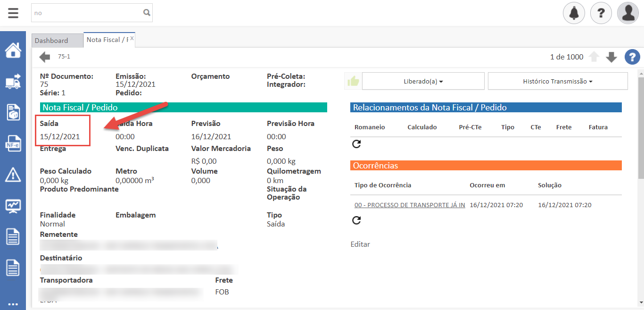The height and width of the screenshot is (310, 644).
Task: Close the Nota Fiscal tab
Action: [132, 38]
